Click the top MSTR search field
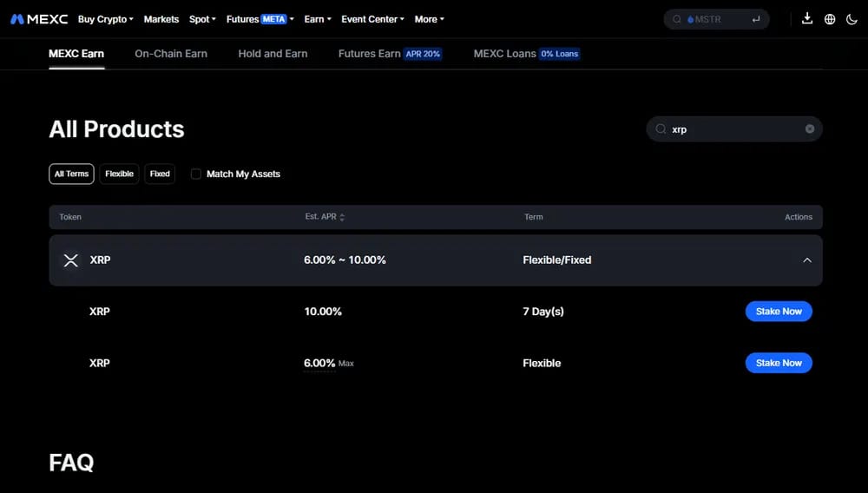Screen dimensions: 868x493 716,19
